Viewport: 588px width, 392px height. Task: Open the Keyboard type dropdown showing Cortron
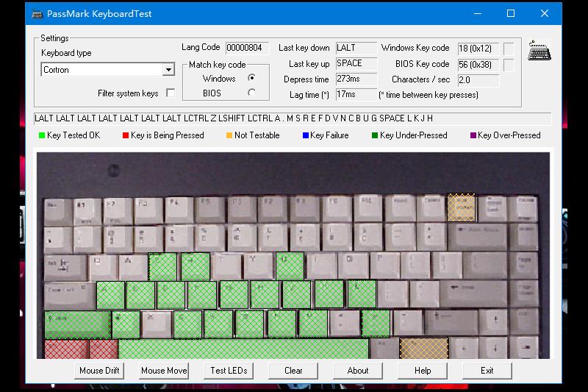tap(107, 69)
